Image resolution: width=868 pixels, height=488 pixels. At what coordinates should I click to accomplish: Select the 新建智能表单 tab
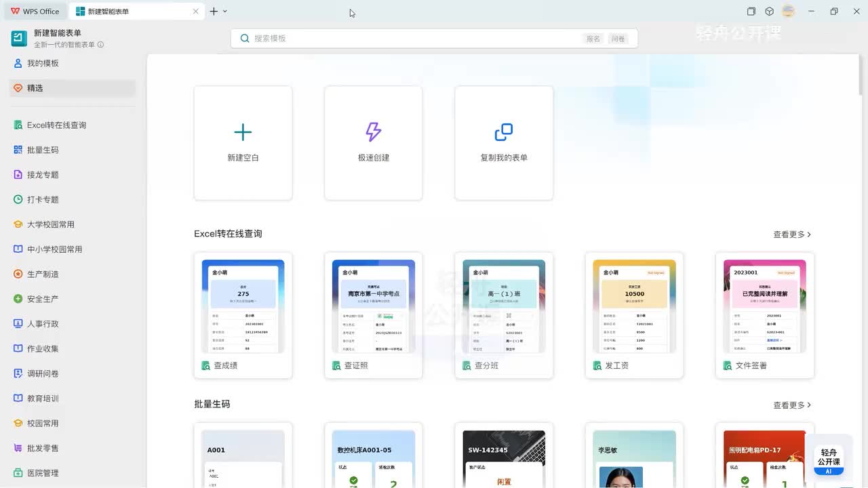pos(136,12)
